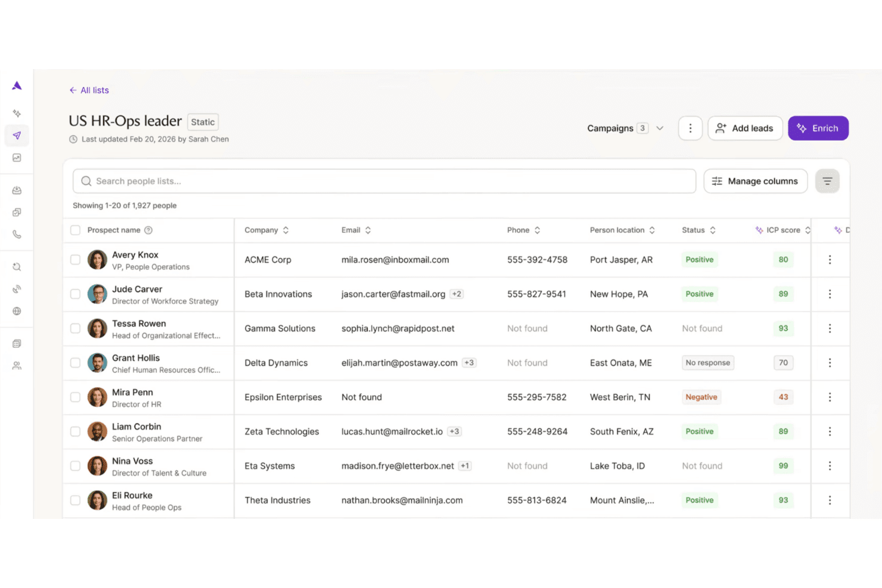Open row actions menu for Avery Knox

click(830, 260)
